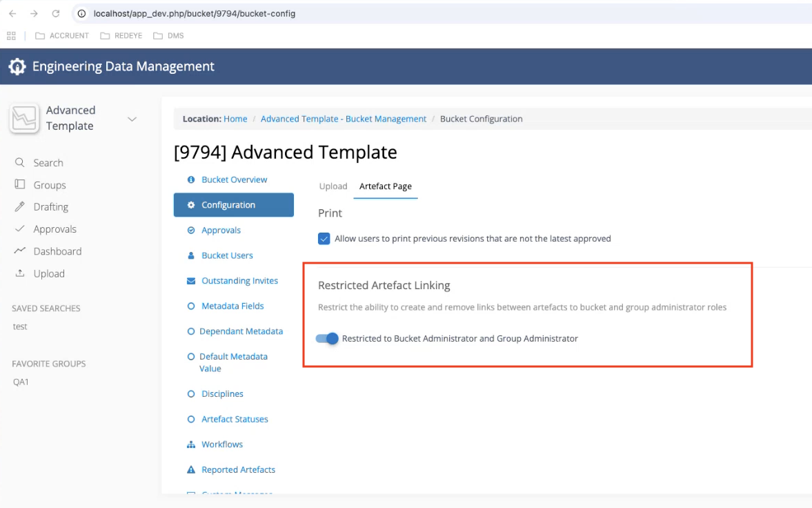Click the Engineering Data Management gear logo
Viewport: 812px width, 508px height.
pyautogui.click(x=17, y=66)
